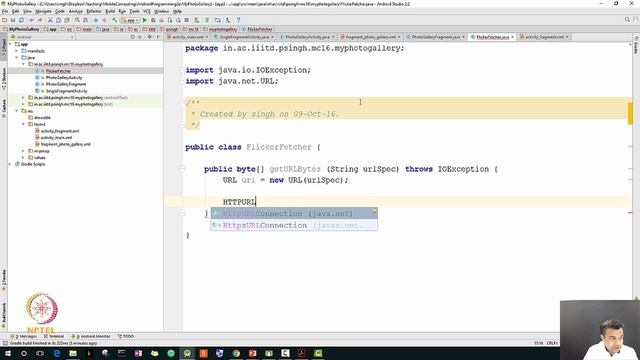Open the Terminal tool window button

click(x=54, y=336)
